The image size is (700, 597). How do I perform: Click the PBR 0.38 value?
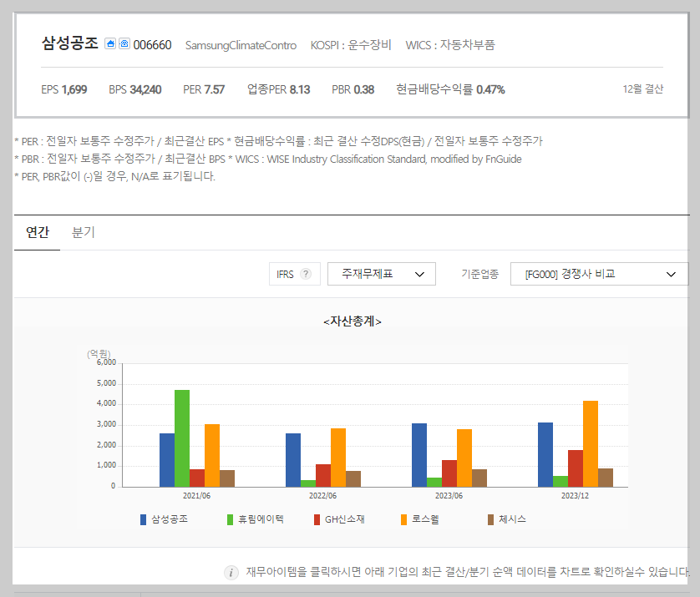pos(353,89)
